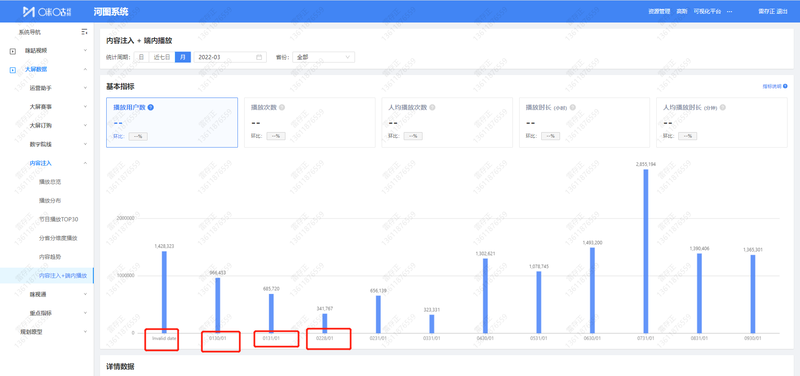Click help icon beside 人均播放次数
Viewport: 800px width, 376px height.
click(x=433, y=108)
